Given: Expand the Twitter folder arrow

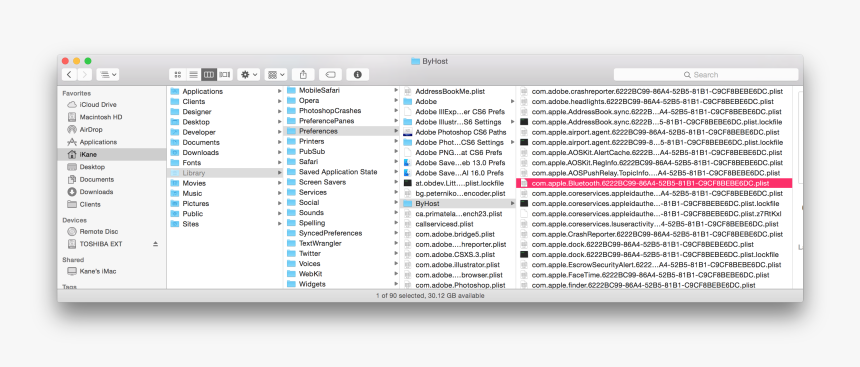Looking at the screenshot, I should point(396,253).
